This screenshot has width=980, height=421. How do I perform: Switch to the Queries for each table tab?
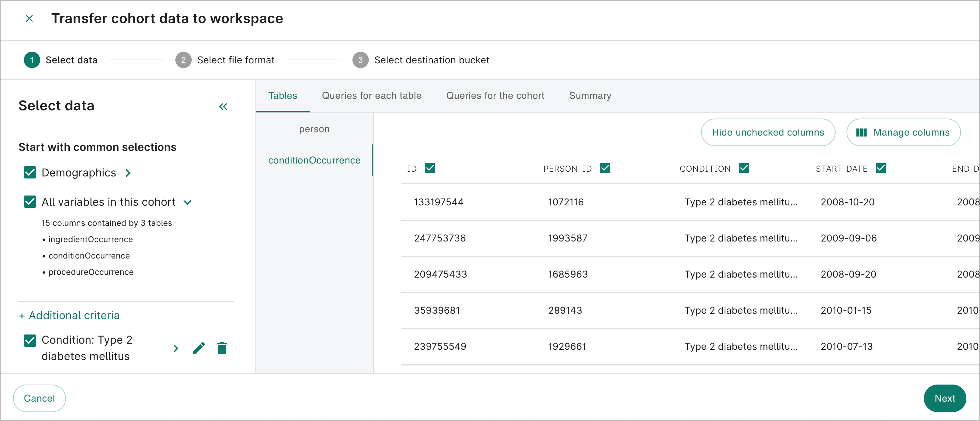click(x=372, y=96)
